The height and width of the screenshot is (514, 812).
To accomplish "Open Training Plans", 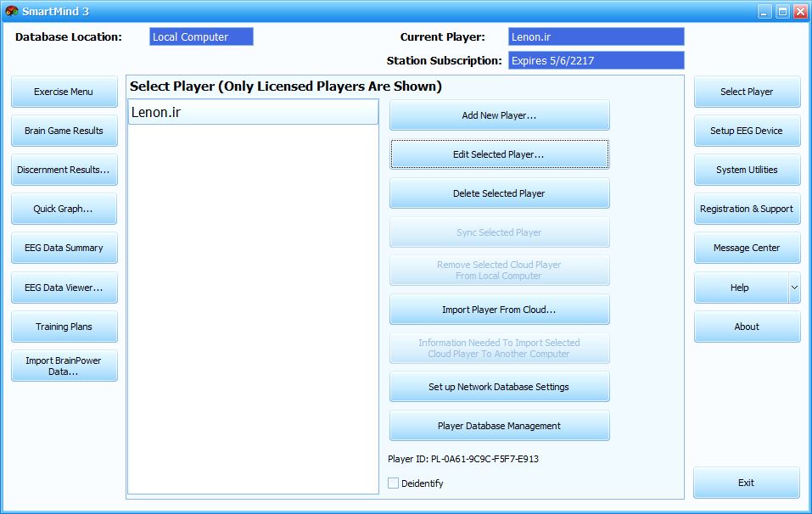I will 64,327.
